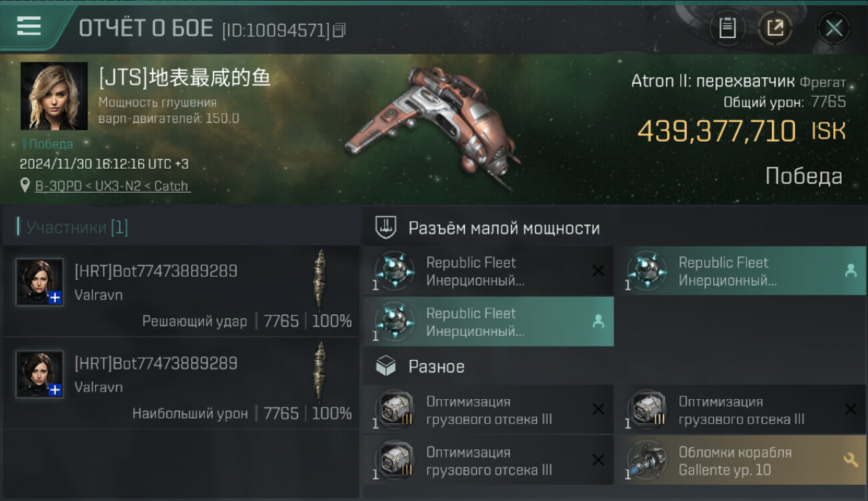
Task: Open the destroyed Republic Fleet inertial module
Action: pyautogui.click(x=488, y=271)
